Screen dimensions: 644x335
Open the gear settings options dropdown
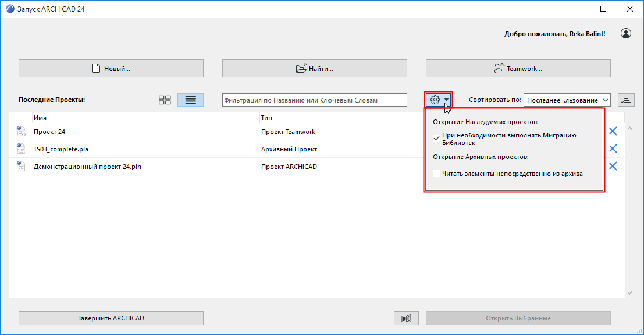click(439, 100)
